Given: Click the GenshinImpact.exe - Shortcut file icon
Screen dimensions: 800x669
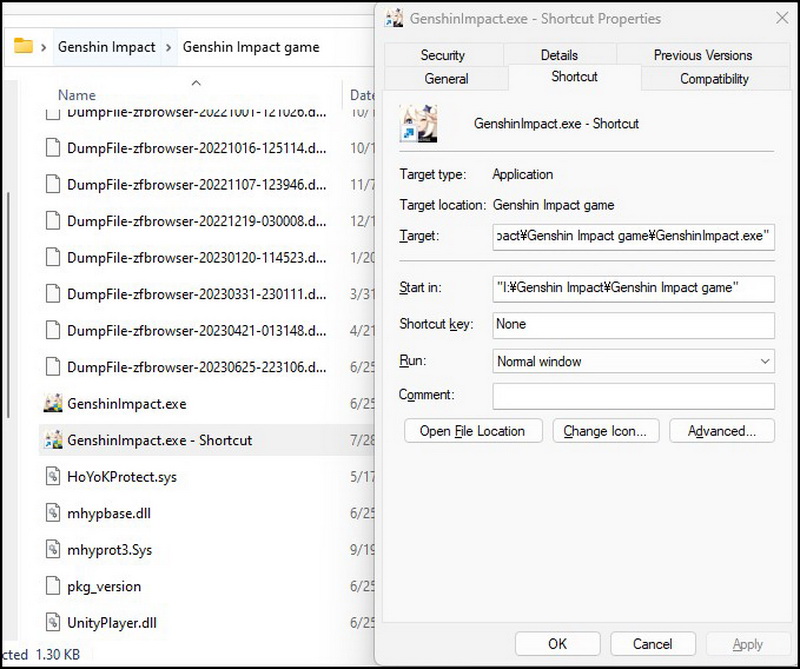Looking at the screenshot, I should [x=53, y=440].
